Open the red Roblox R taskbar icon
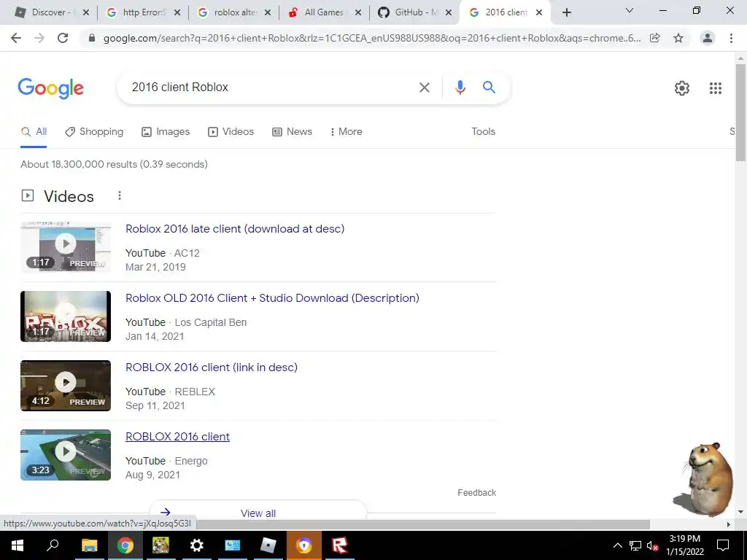This screenshot has height=560, width=747. 339,545
